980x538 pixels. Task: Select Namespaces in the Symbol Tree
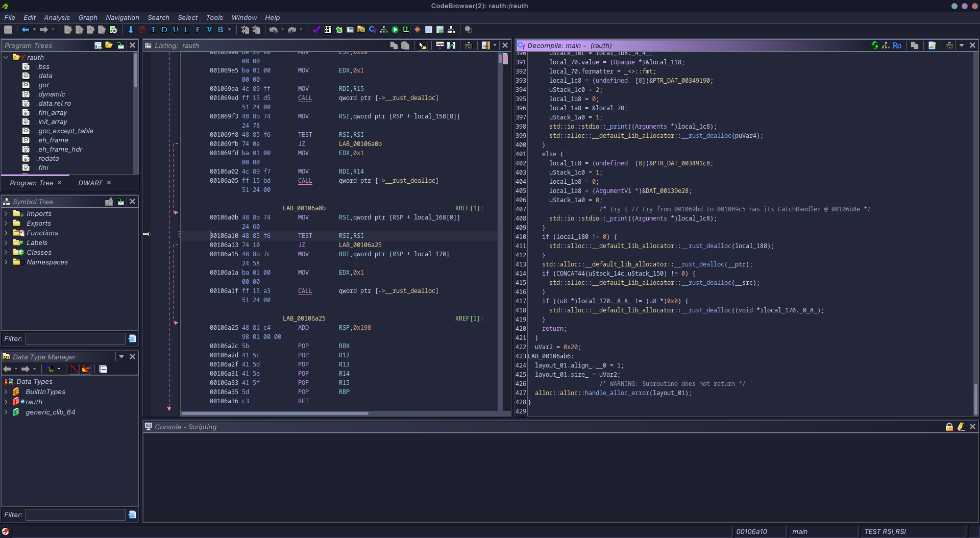[47, 262]
